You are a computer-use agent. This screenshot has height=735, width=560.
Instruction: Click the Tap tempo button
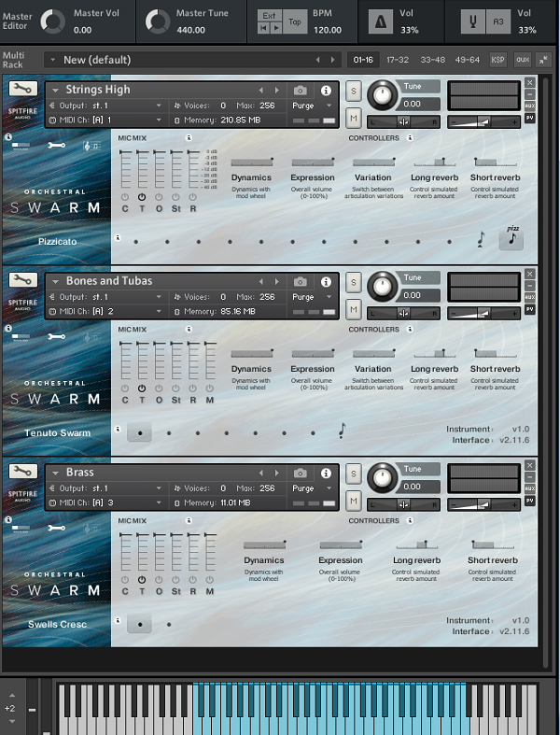[x=295, y=21]
